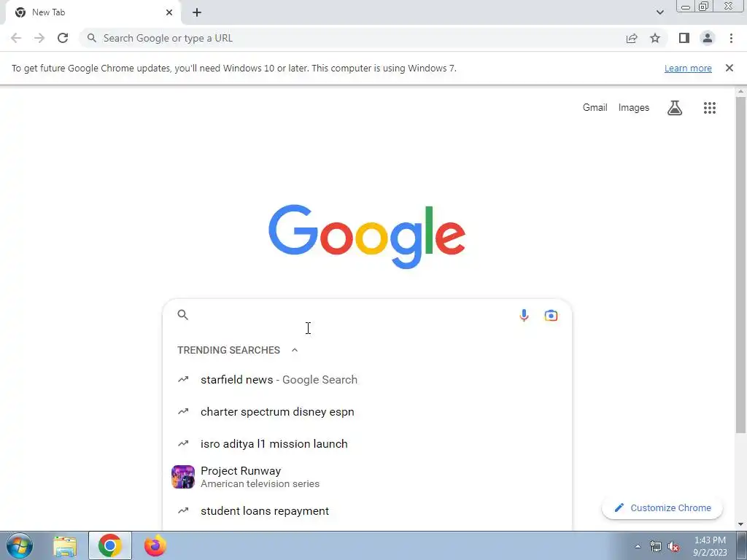This screenshot has height=560, width=747.
Task: Click the address bar URL field
Action: [x=352, y=38]
